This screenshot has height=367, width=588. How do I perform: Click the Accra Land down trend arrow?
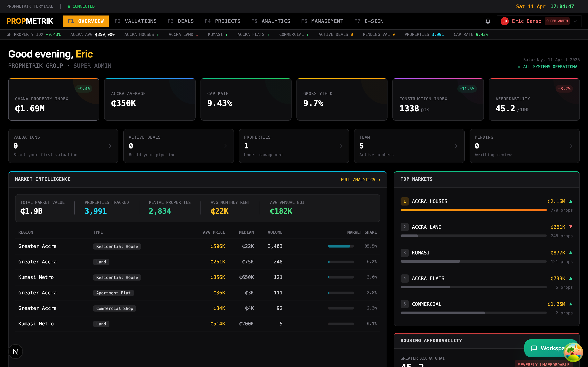point(571,227)
